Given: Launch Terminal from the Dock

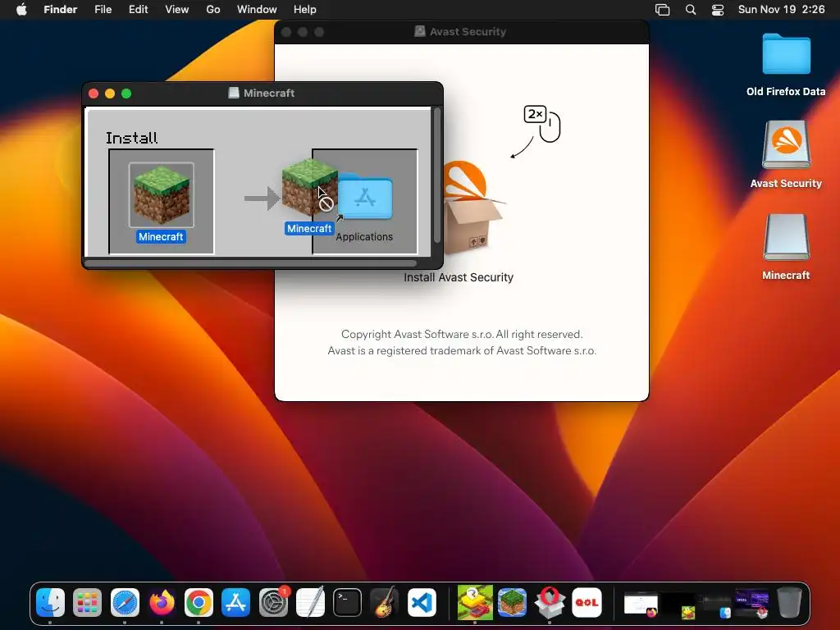Looking at the screenshot, I should [x=347, y=602].
